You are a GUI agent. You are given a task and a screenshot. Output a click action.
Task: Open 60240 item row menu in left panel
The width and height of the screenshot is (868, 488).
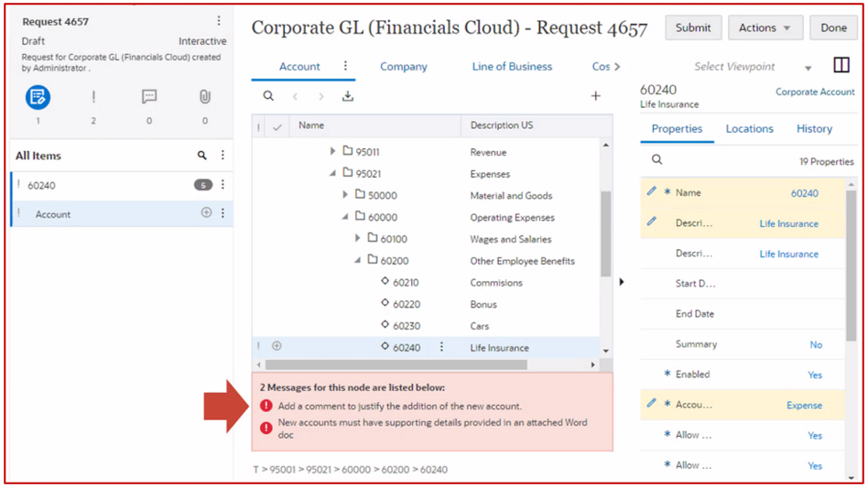tap(222, 185)
